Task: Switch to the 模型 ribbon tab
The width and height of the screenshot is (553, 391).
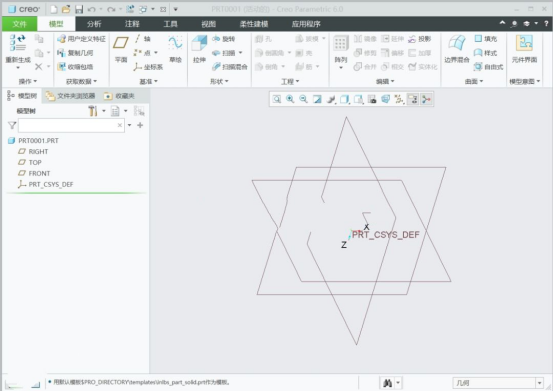Action: pos(56,24)
